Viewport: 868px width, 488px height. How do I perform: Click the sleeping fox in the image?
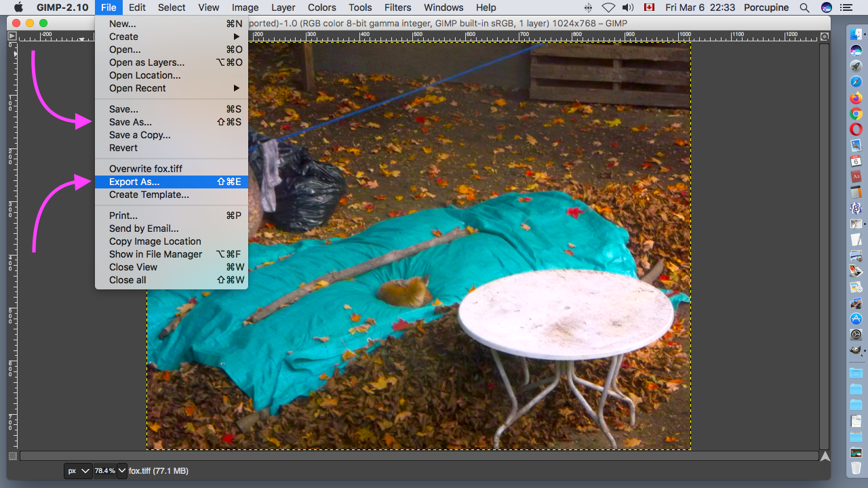405,292
